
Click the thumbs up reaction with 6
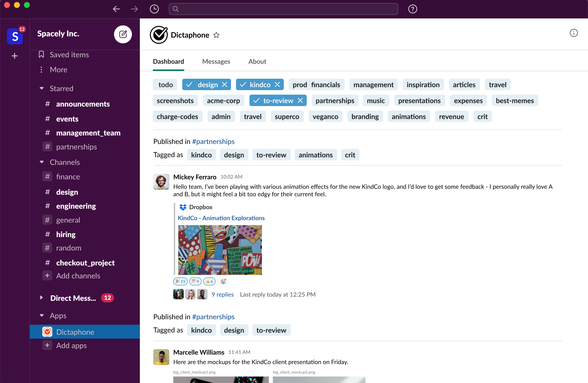(x=209, y=281)
